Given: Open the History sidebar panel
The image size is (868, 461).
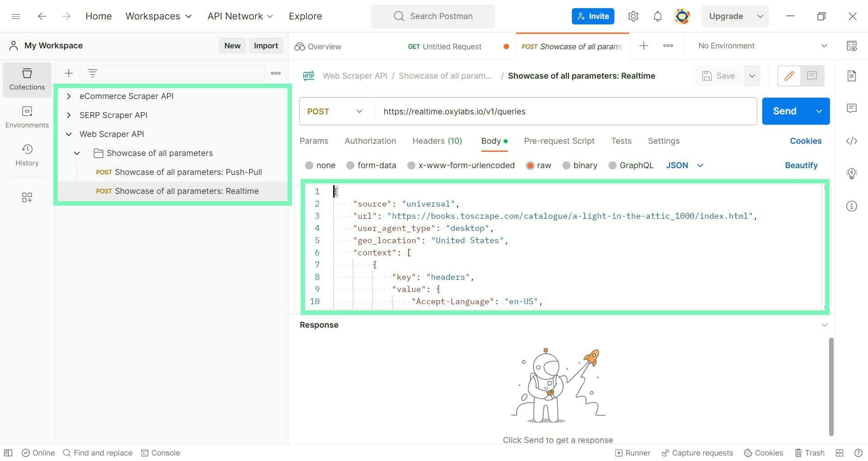Looking at the screenshot, I should pos(27,155).
